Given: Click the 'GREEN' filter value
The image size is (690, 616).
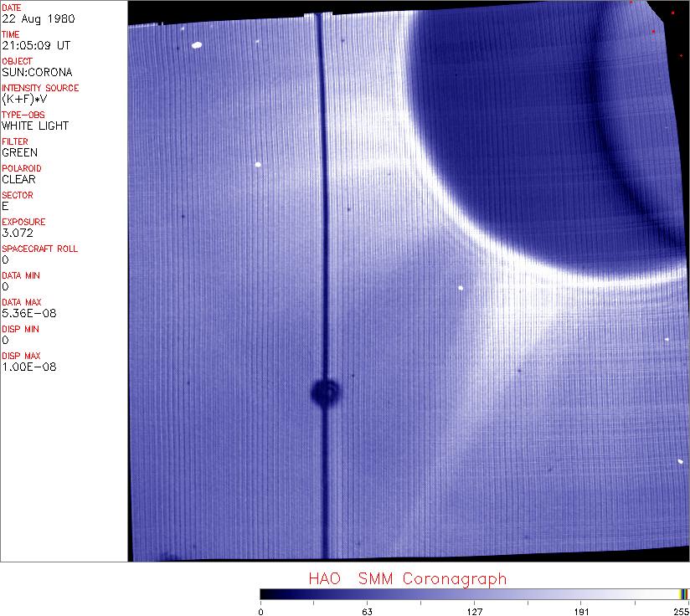Looking at the screenshot, I should 19,152.
